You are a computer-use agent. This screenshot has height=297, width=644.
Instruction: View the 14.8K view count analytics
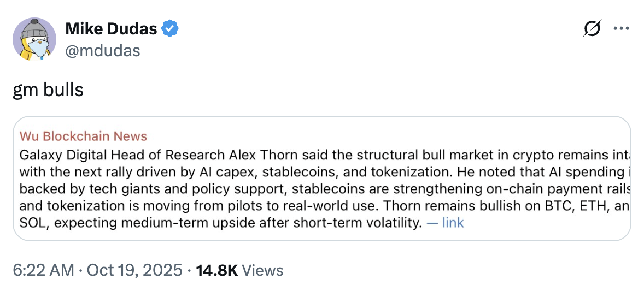[x=217, y=270]
